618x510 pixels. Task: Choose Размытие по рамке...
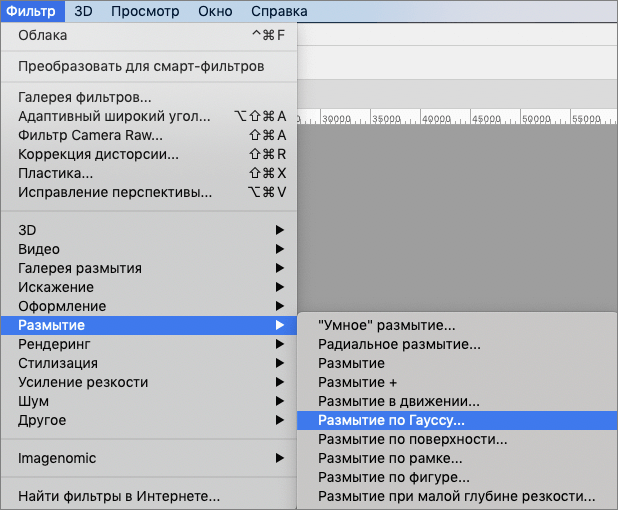pos(457,458)
